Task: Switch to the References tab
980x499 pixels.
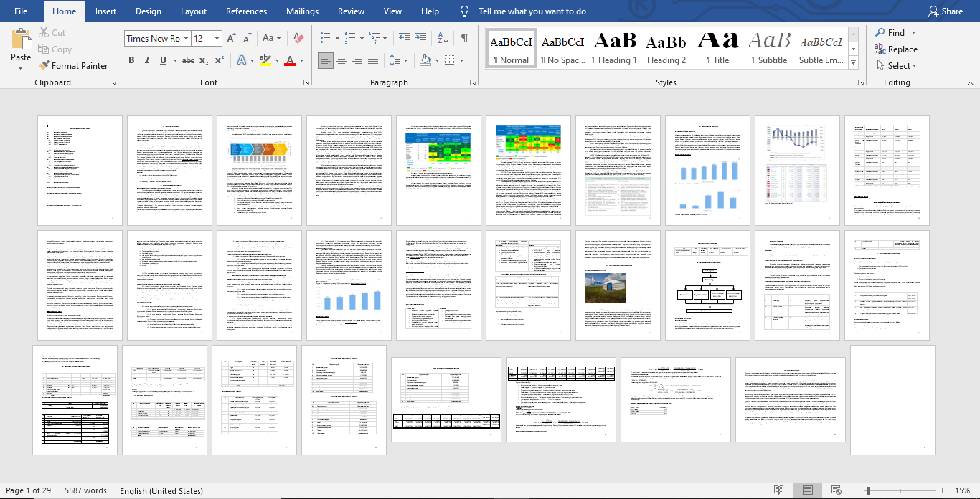Action: (x=246, y=11)
